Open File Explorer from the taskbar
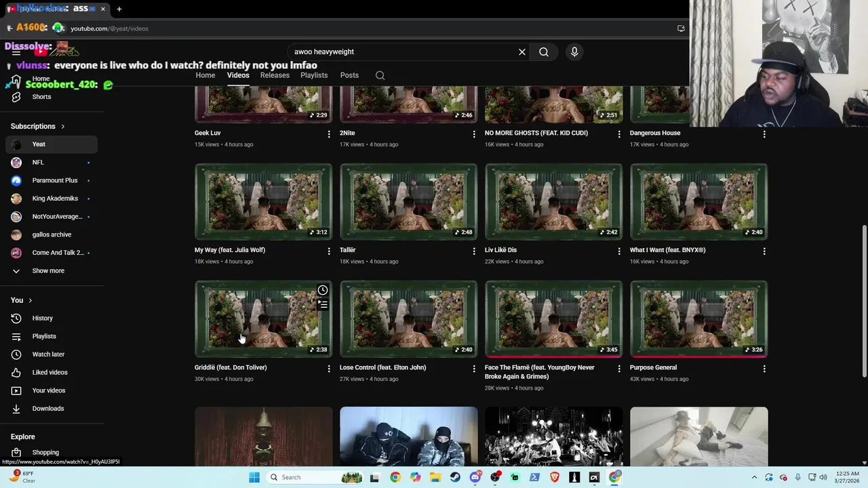Screen dimensions: 868x488 [435, 477]
